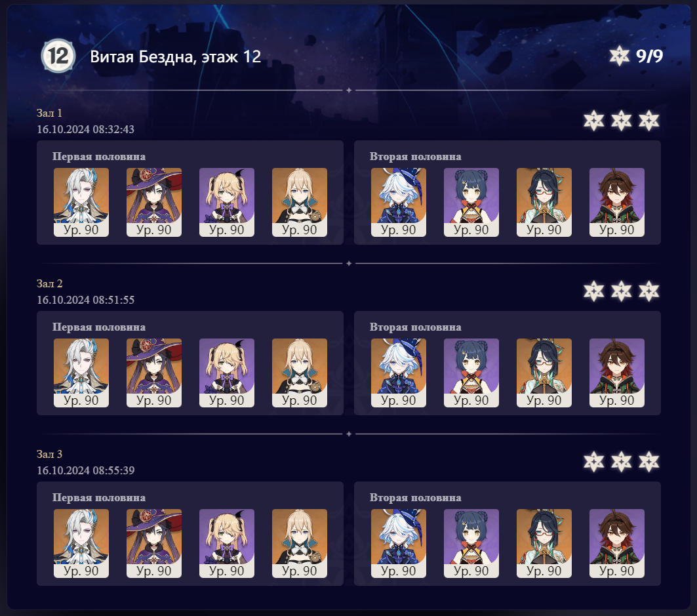Click the 9/9 star total icon
The height and width of the screenshot is (616, 697).
click(x=619, y=56)
